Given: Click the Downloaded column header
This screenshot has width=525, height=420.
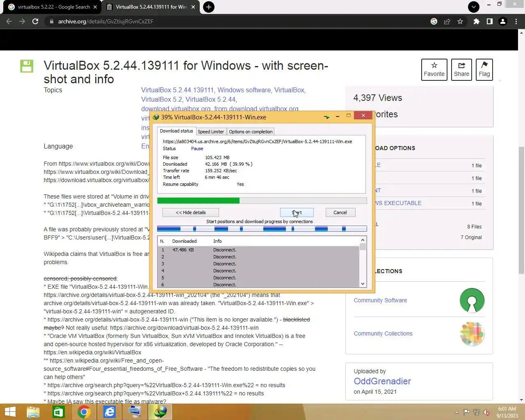Looking at the screenshot, I should [185, 241].
